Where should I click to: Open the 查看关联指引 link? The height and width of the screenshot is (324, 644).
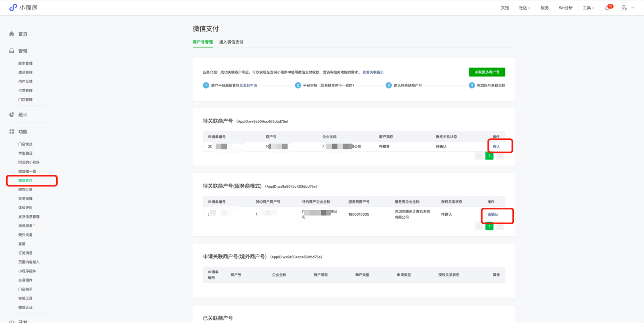pos(373,73)
